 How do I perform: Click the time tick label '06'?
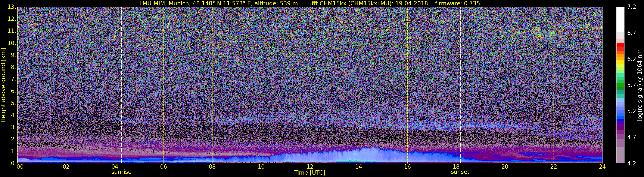[x=164, y=167]
